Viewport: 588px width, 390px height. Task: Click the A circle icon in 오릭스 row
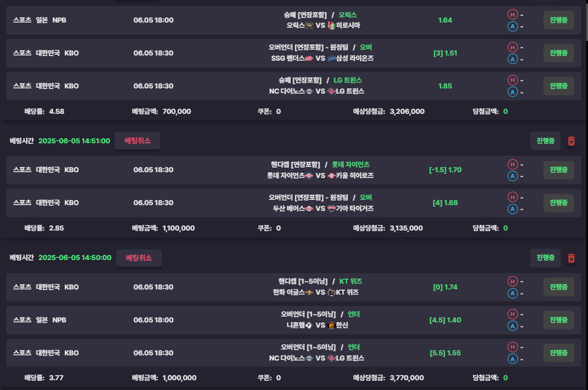tap(513, 26)
